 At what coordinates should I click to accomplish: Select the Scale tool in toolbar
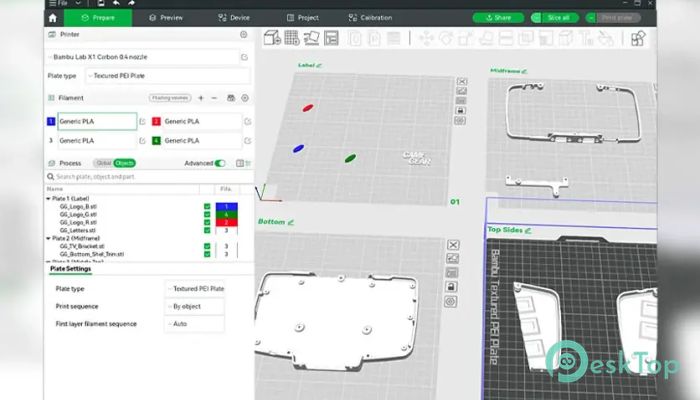pyautogui.click(x=465, y=38)
